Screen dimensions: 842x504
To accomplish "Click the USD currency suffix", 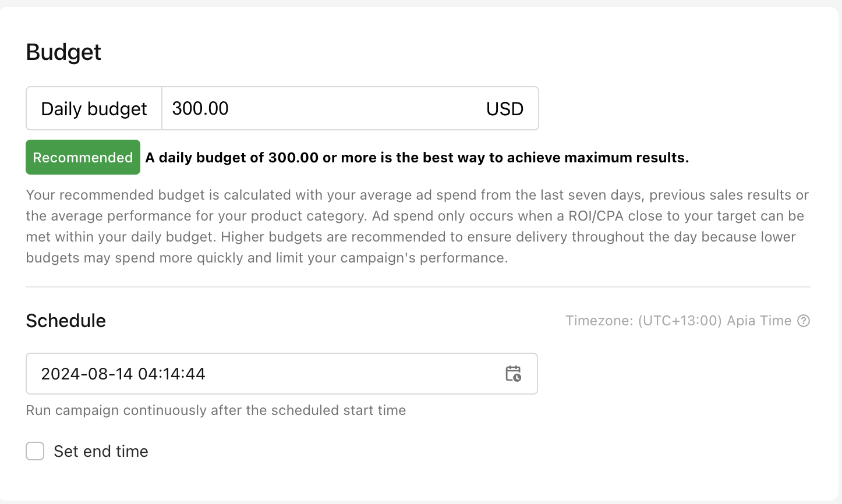I will (x=505, y=109).
